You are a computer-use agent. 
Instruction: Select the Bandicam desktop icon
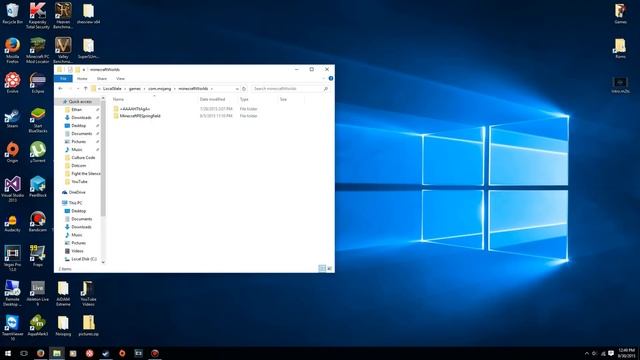click(38, 222)
